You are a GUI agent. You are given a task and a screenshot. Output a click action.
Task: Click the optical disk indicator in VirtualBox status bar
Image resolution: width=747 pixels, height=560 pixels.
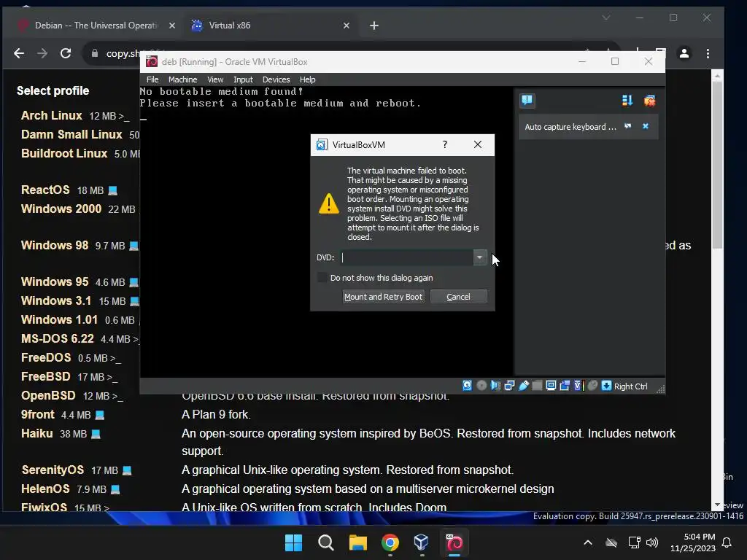coord(481,386)
